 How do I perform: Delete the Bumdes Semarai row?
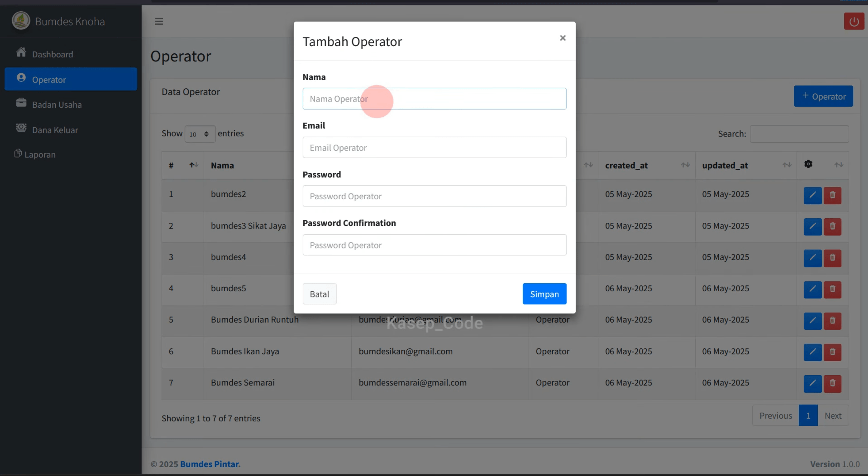[x=832, y=384]
